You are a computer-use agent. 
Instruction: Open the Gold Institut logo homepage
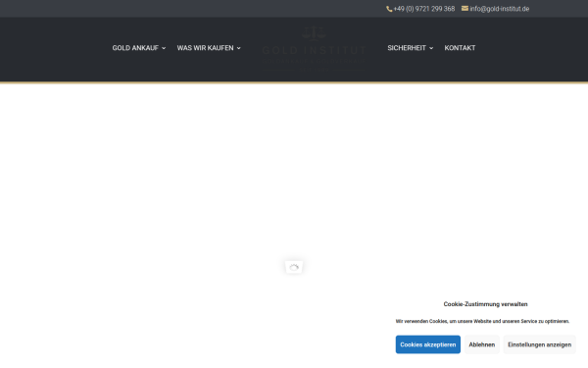pyautogui.click(x=315, y=49)
